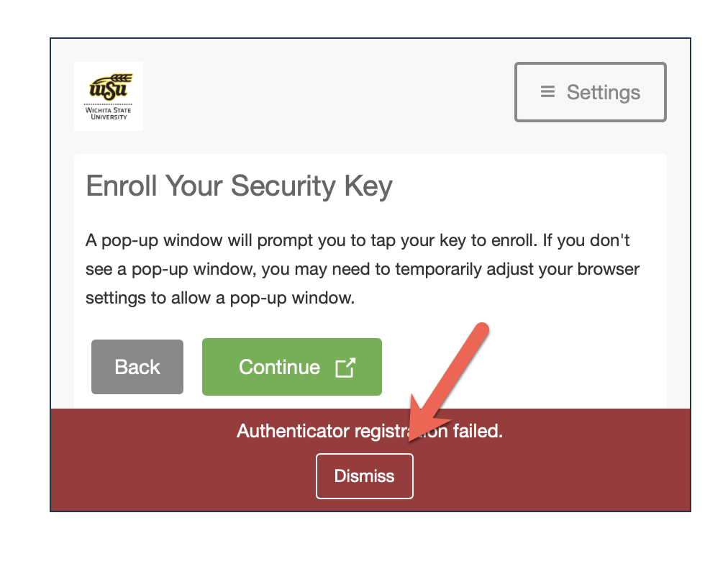The width and height of the screenshot is (728, 564).
Task: Dismiss the failed registration banner
Action: 365,476
